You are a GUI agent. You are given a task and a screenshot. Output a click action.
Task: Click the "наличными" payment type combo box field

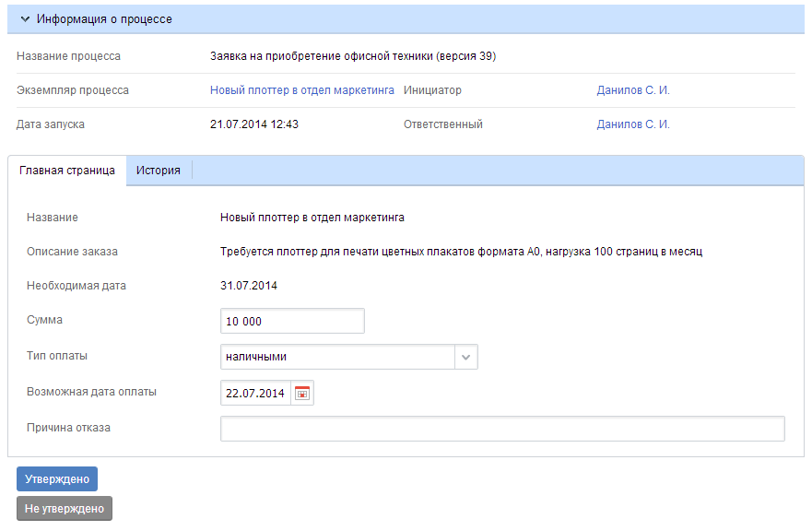[337, 357]
